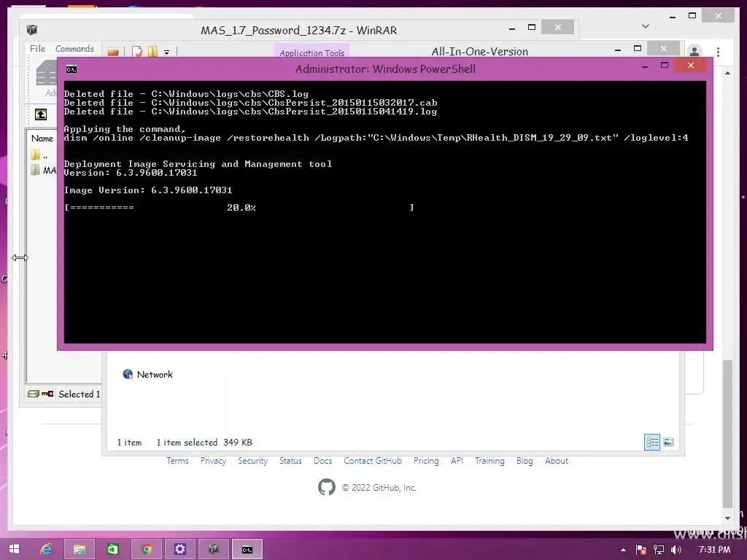
Task: Click browser scrollbar up arrow
Action: click(727, 73)
